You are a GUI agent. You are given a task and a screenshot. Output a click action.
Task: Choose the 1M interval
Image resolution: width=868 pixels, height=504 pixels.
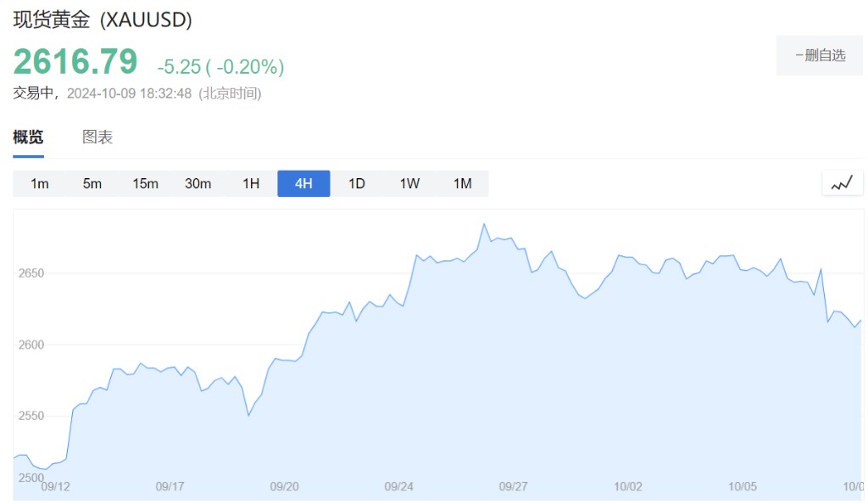click(x=462, y=183)
